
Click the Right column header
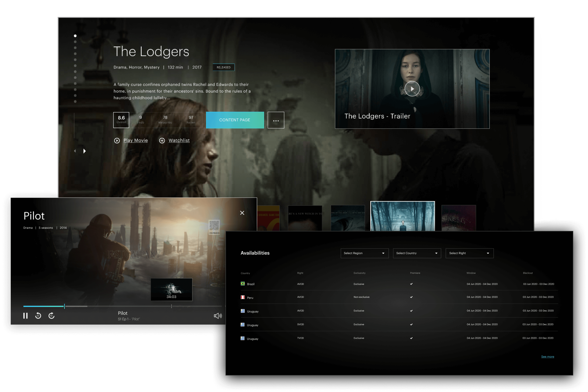coord(300,273)
